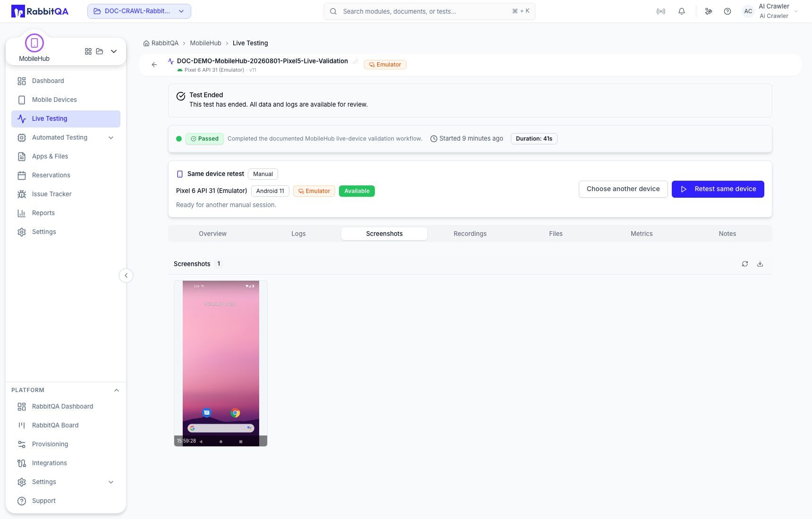This screenshot has height=519, width=812.
Task: Open the device screenshot thumbnail
Action: click(x=220, y=363)
